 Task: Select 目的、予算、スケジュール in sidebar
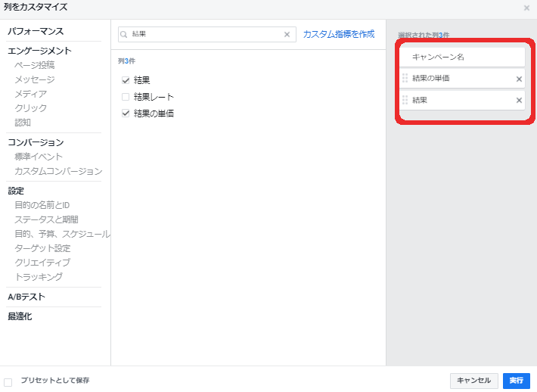click(x=62, y=234)
